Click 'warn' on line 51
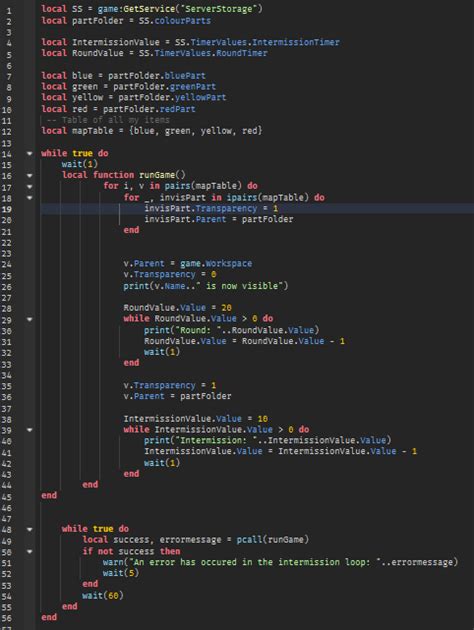The image size is (474, 630). [113, 562]
